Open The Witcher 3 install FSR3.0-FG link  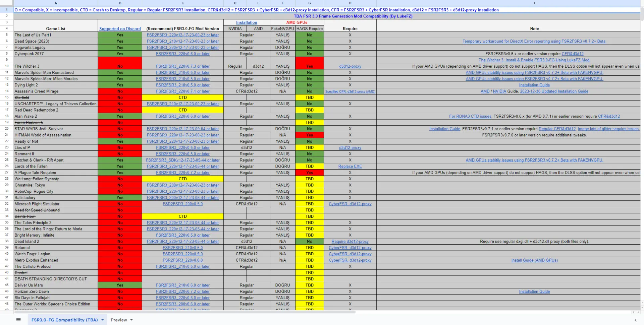coord(534,60)
